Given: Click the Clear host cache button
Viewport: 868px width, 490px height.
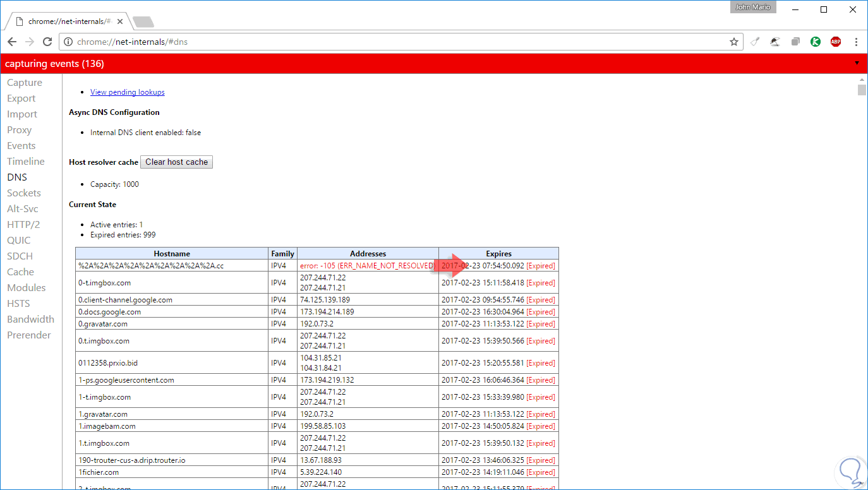Looking at the screenshot, I should point(177,162).
